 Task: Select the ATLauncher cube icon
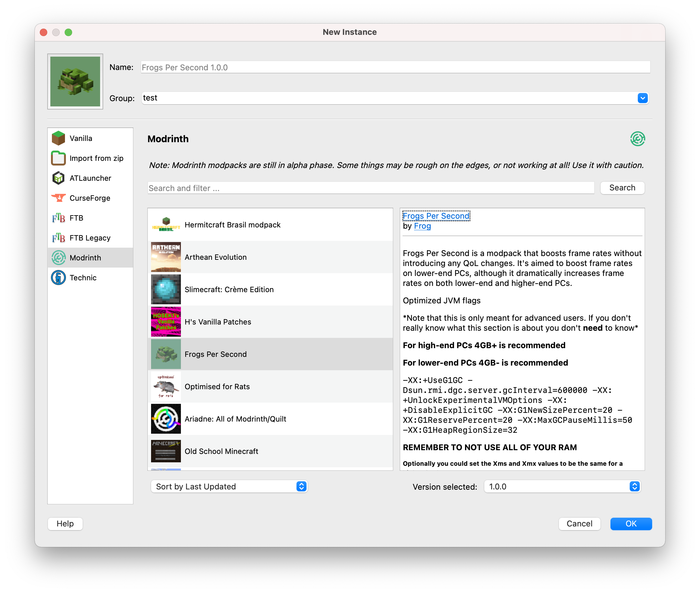coord(58,178)
